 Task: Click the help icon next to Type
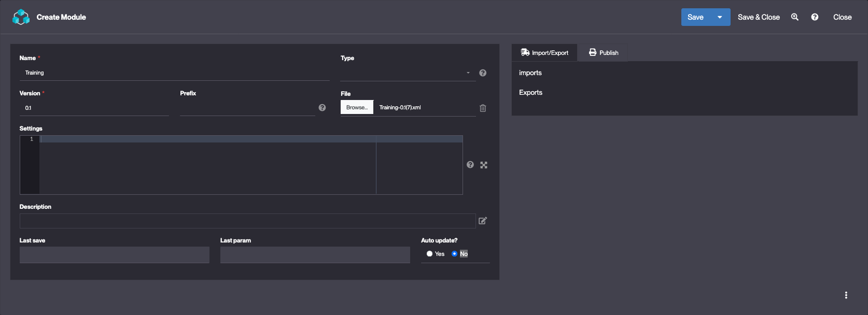[483, 73]
